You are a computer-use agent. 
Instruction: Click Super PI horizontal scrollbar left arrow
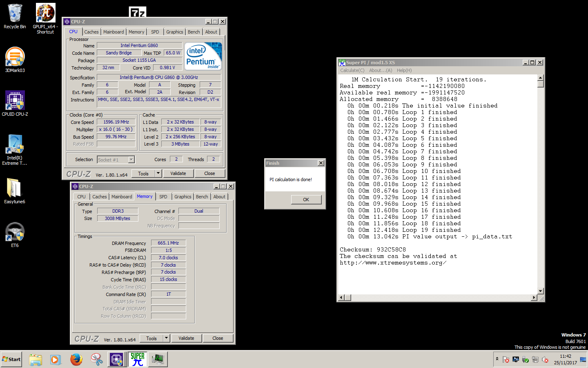tap(342, 298)
